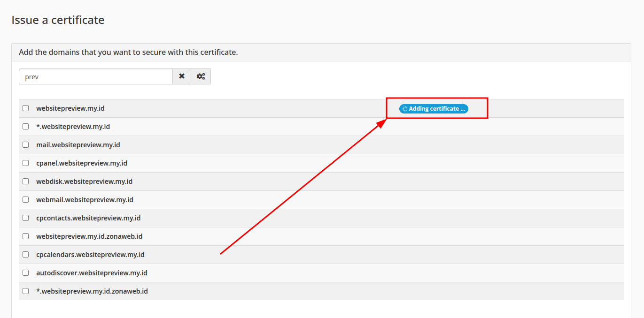Screen dimensions: 644x318
Task: Click the autodiscover.websitepreview.my.id domain name
Action: [92, 273]
